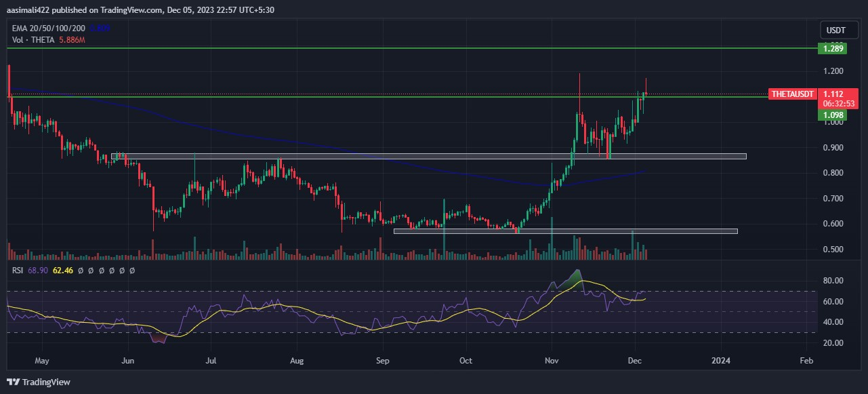This screenshot has width=868, height=394.
Task: Click 0.600 on the price axis
Action: (x=833, y=224)
